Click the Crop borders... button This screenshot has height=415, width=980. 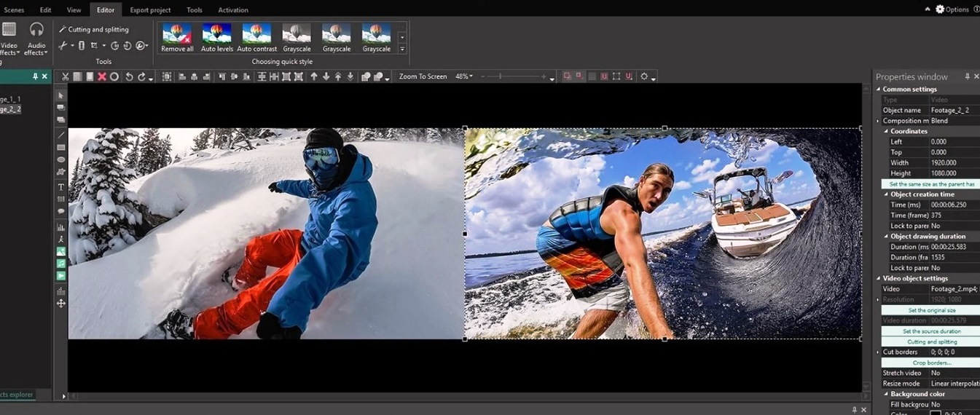(930, 363)
